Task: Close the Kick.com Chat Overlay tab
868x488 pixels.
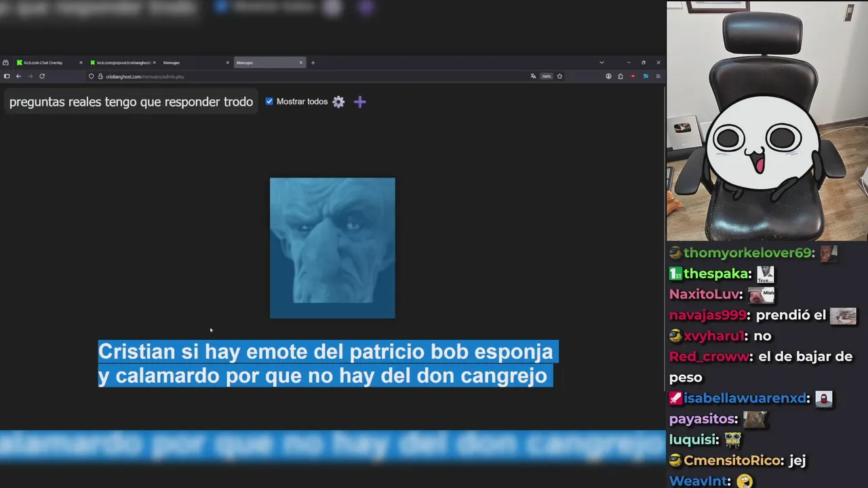Action: (x=81, y=62)
